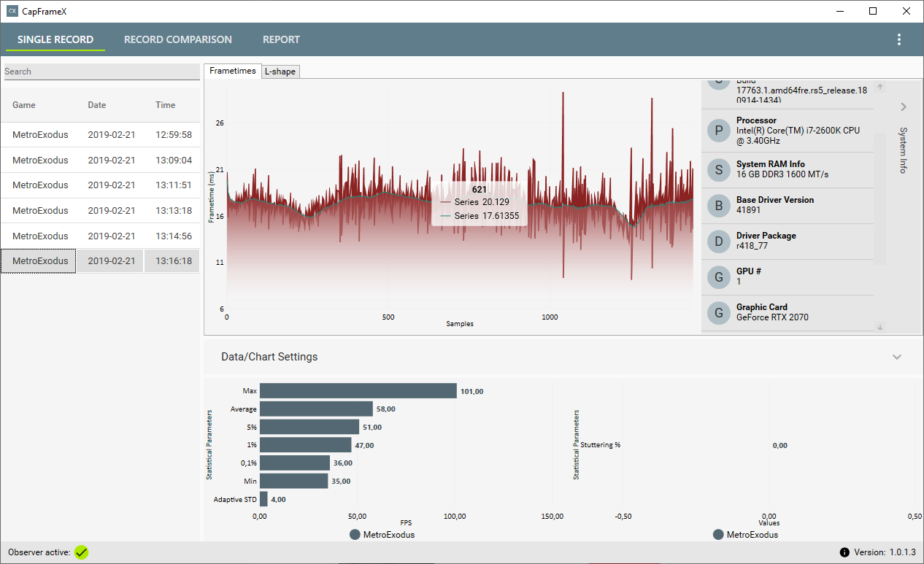This screenshot has height=564, width=924.
Task: Click the base driver version '41891' value
Action: coord(748,210)
